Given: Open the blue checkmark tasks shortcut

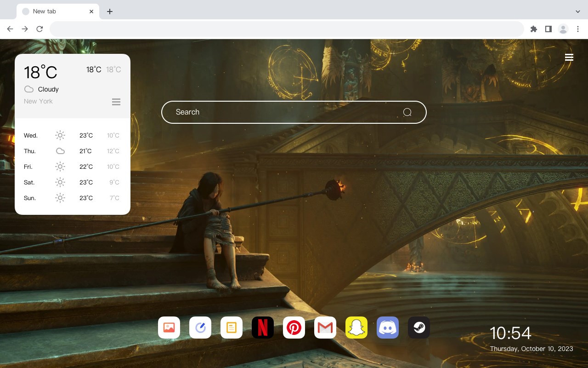Looking at the screenshot, I should (x=200, y=328).
